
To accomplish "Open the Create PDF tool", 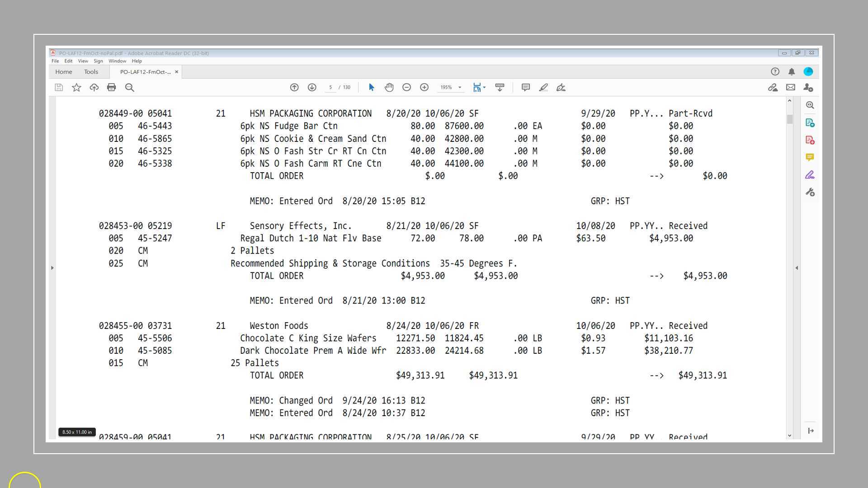I will (810, 140).
